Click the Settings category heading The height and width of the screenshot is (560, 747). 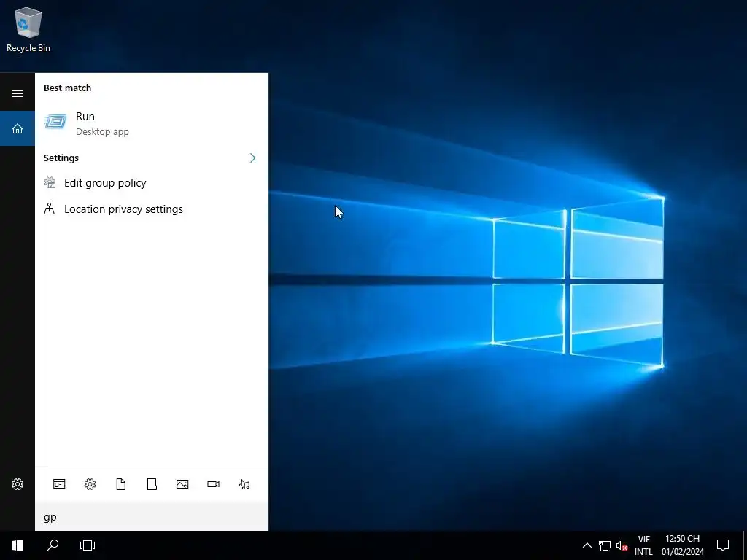tap(61, 157)
